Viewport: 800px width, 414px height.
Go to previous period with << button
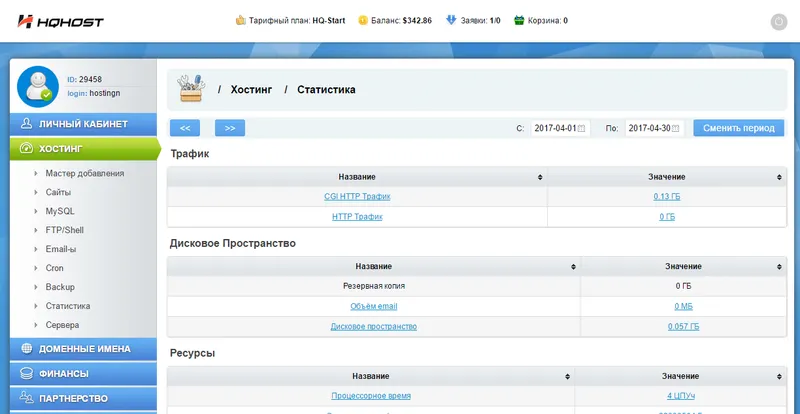tap(185, 128)
